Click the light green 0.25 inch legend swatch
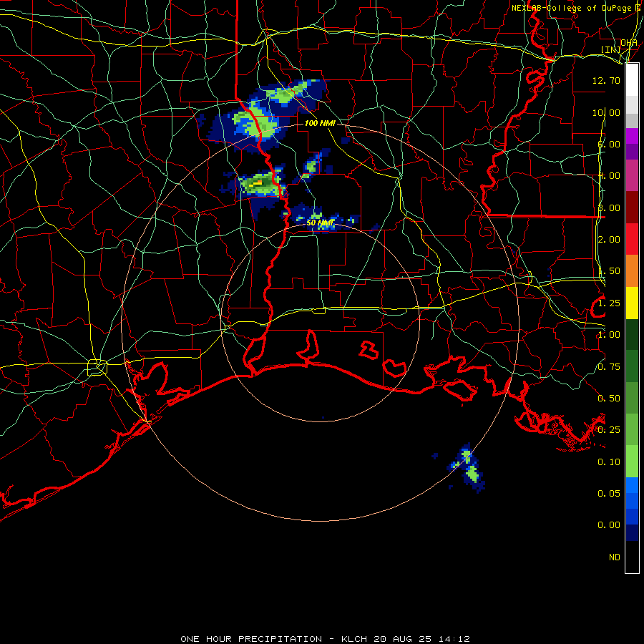644x644 pixels. pyautogui.click(x=632, y=429)
